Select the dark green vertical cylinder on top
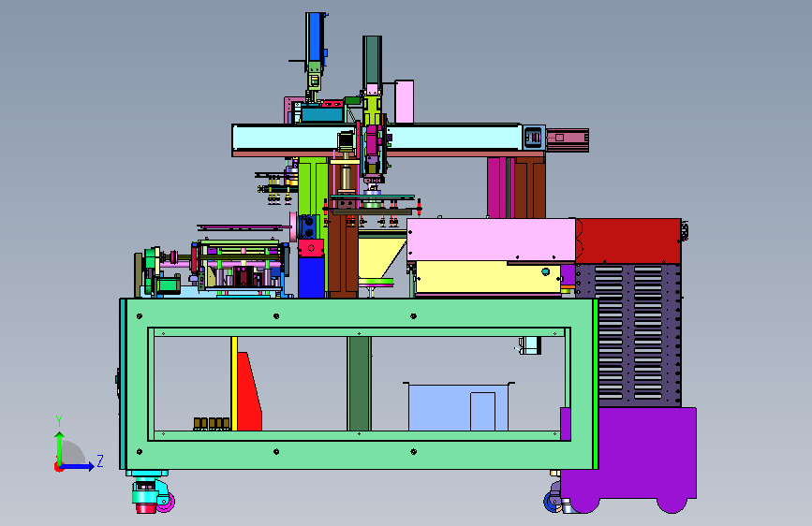Image resolution: width=812 pixels, height=526 pixels. pyautogui.click(x=373, y=60)
